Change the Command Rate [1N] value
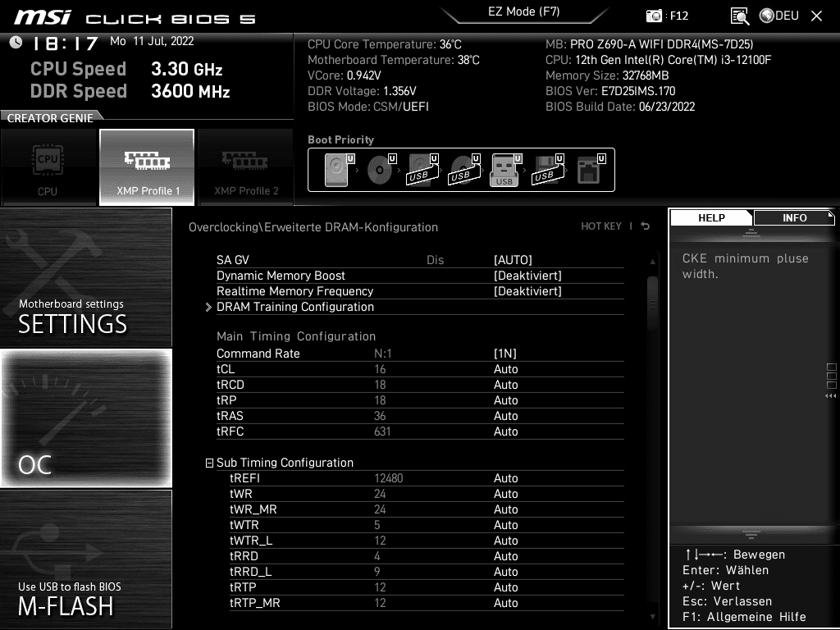Viewport: 840px width, 630px height. [505, 354]
